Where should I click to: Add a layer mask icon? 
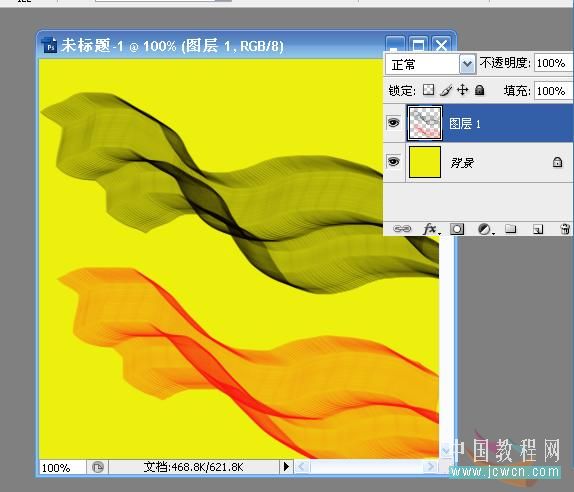coord(457,229)
